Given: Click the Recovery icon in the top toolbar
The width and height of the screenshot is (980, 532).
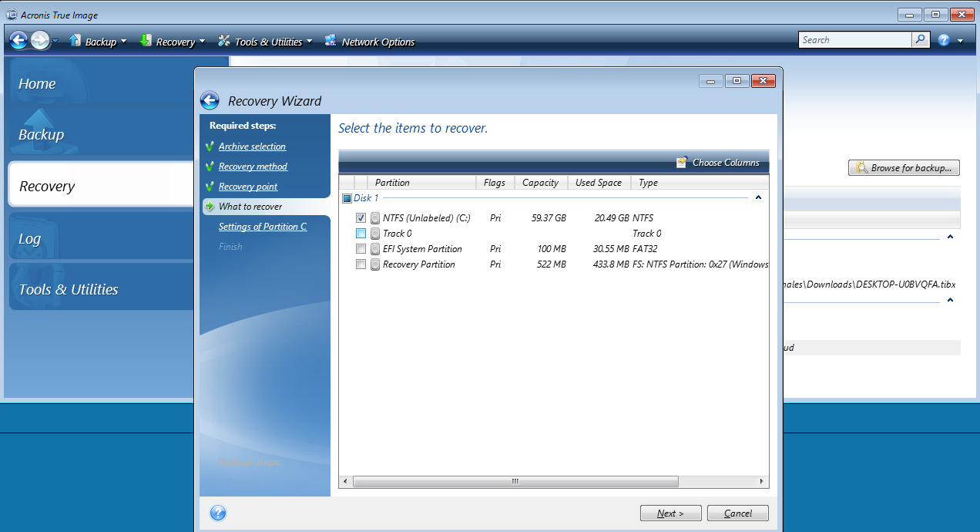Looking at the screenshot, I should [145, 42].
